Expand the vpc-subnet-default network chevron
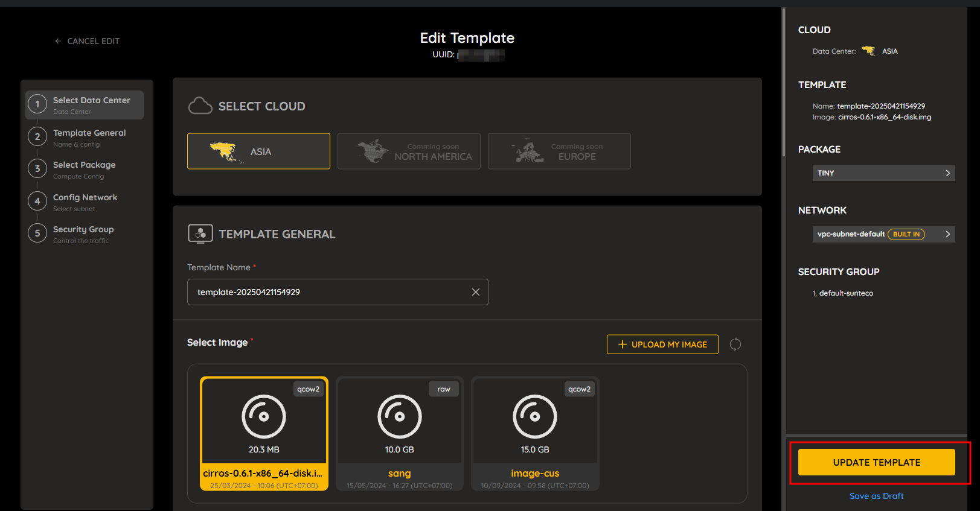 (x=948, y=234)
